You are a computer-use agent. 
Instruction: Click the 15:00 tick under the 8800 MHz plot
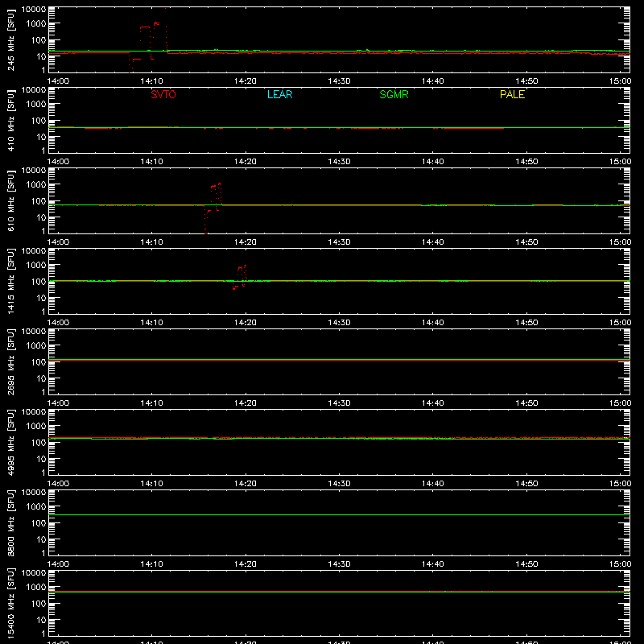(x=620, y=564)
